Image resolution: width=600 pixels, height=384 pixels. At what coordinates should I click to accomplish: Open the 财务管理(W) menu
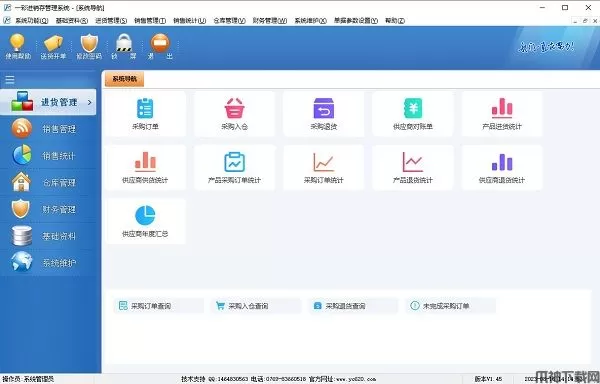click(270, 21)
